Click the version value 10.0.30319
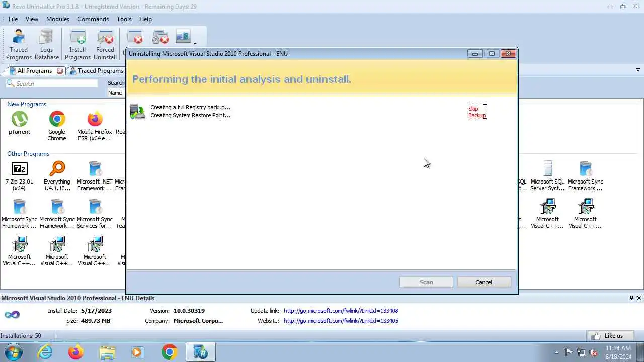644x362 pixels. [189, 311]
